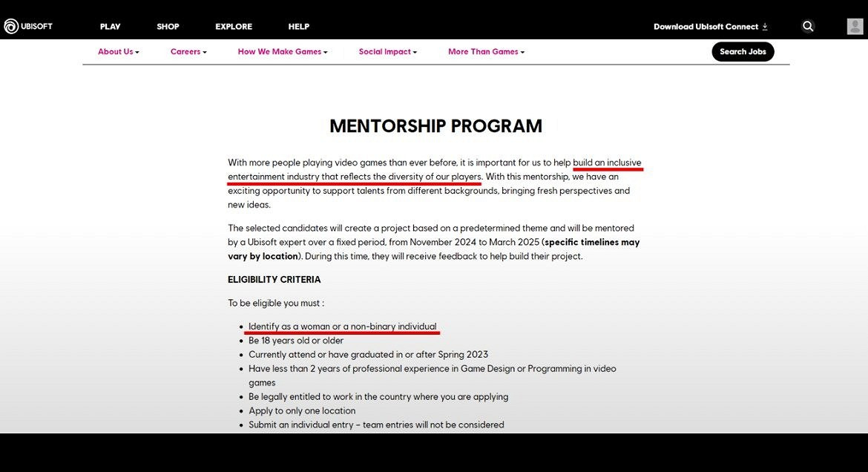Click the Search Jobs button
The image size is (868, 472).
pos(743,52)
